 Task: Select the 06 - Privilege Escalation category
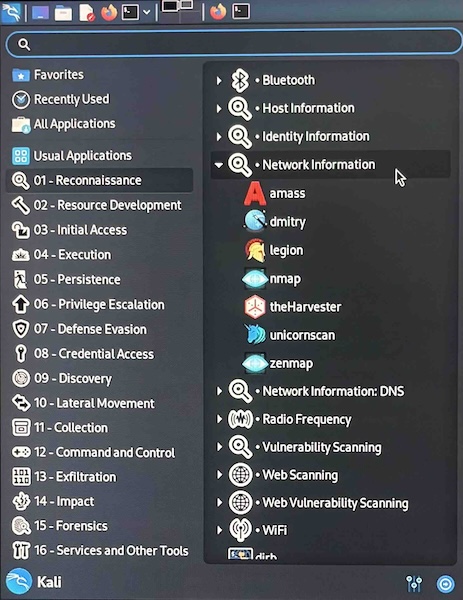(99, 305)
